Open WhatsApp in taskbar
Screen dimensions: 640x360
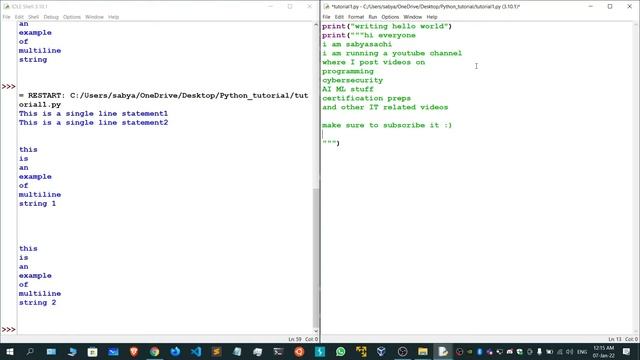[340, 351]
